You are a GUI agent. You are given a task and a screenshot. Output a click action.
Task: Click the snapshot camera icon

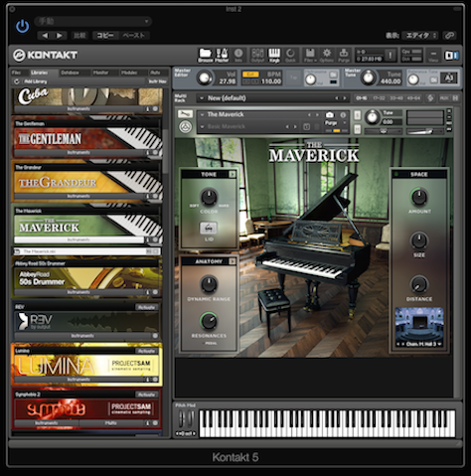[330, 115]
